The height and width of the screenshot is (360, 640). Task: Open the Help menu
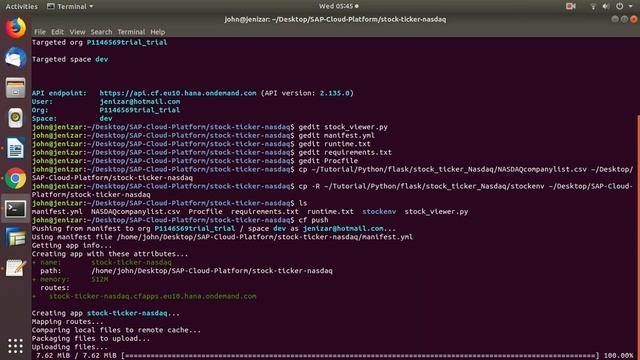pyautogui.click(x=158, y=32)
